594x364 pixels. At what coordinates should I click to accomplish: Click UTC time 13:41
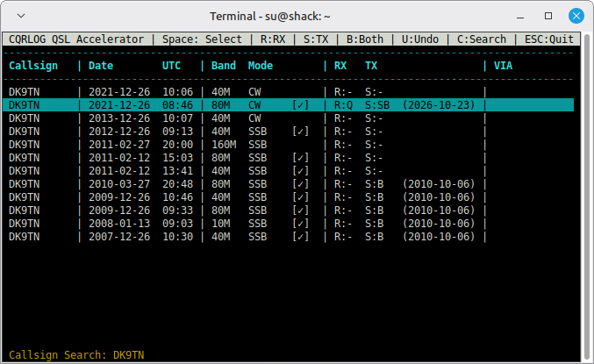pyautogui.click(x=177, y=171)
